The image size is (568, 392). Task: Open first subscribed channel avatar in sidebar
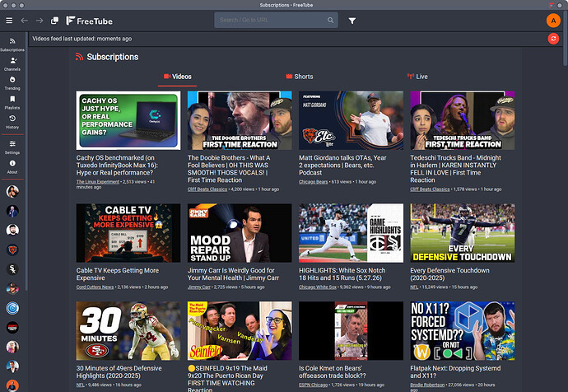(x=12, y=191)
